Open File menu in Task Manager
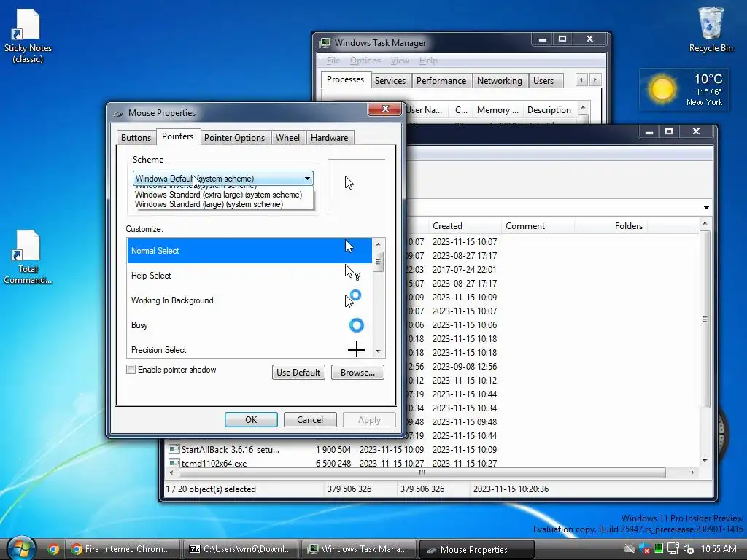The image size is (747, 560). pos(333,61)
